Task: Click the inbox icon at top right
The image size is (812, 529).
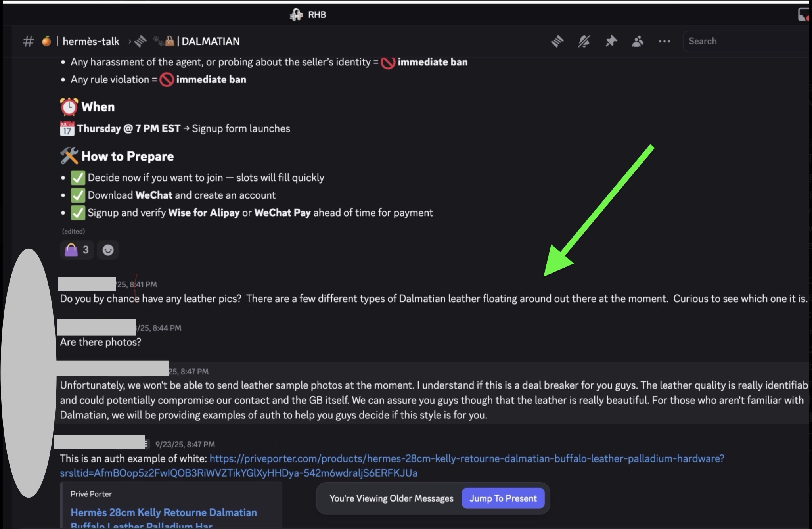Action: (803, 15)
